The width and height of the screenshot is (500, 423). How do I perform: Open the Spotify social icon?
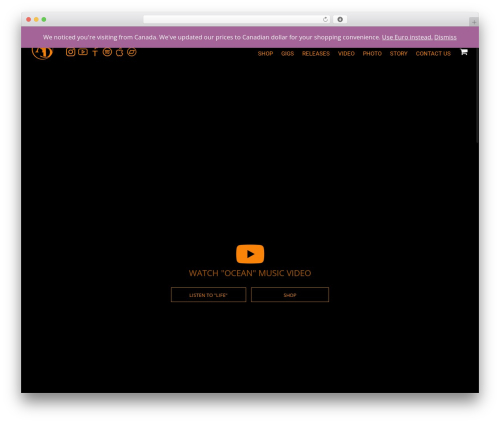(107, 52)
